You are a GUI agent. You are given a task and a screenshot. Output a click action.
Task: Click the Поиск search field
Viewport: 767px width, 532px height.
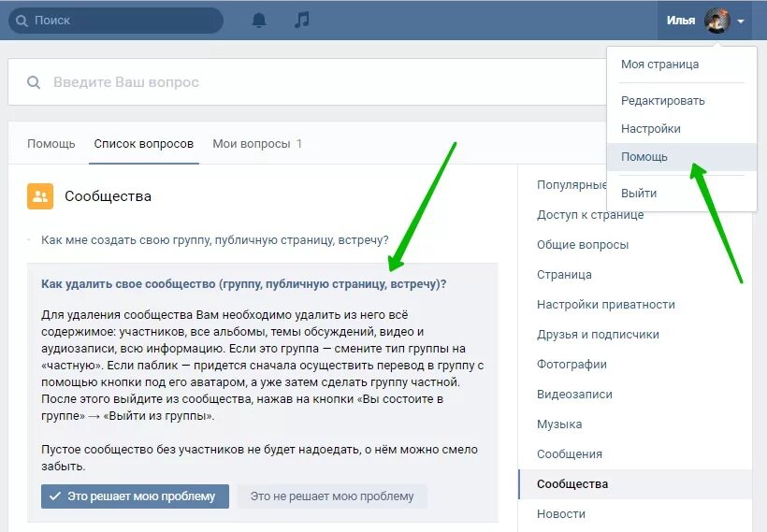pos(116,21)
